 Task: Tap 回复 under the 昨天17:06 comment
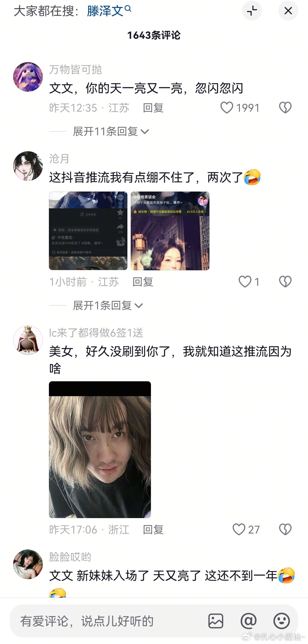153,530
